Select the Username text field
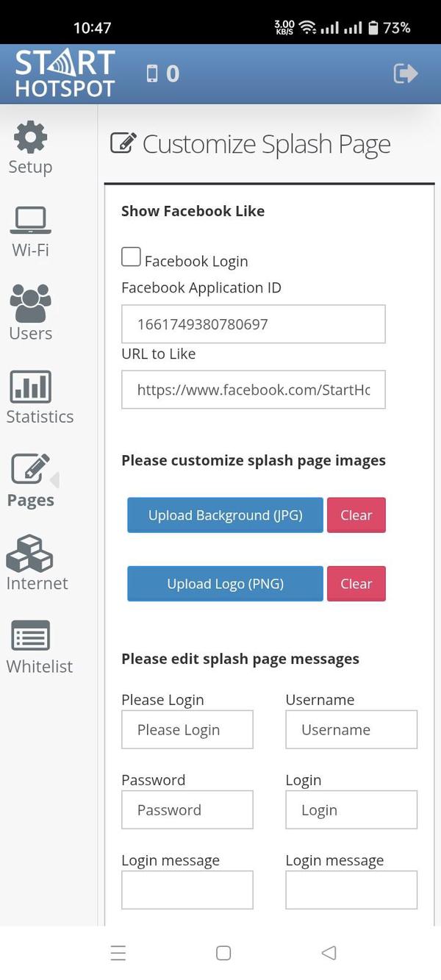Viewport: 441px width, 980px height. click(351, 729)
